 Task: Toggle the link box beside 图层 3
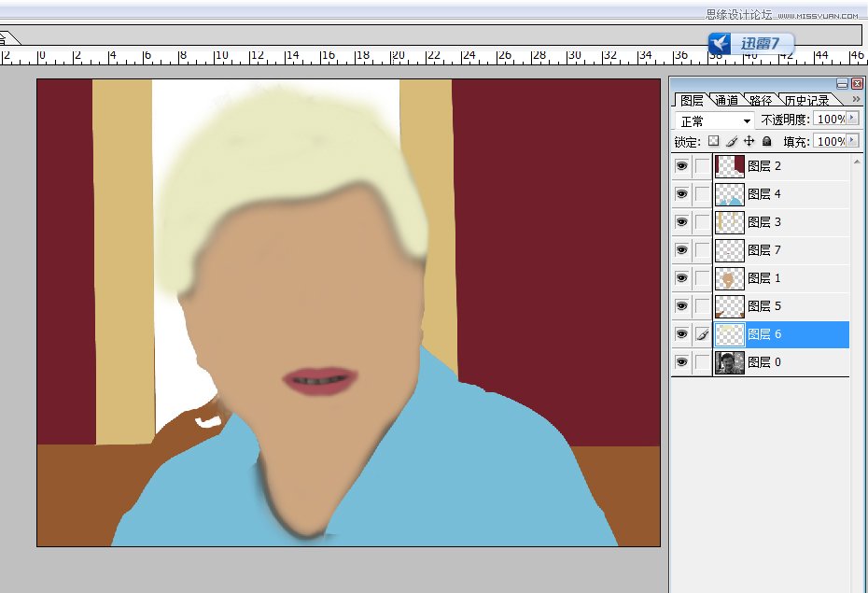point(703,222)
